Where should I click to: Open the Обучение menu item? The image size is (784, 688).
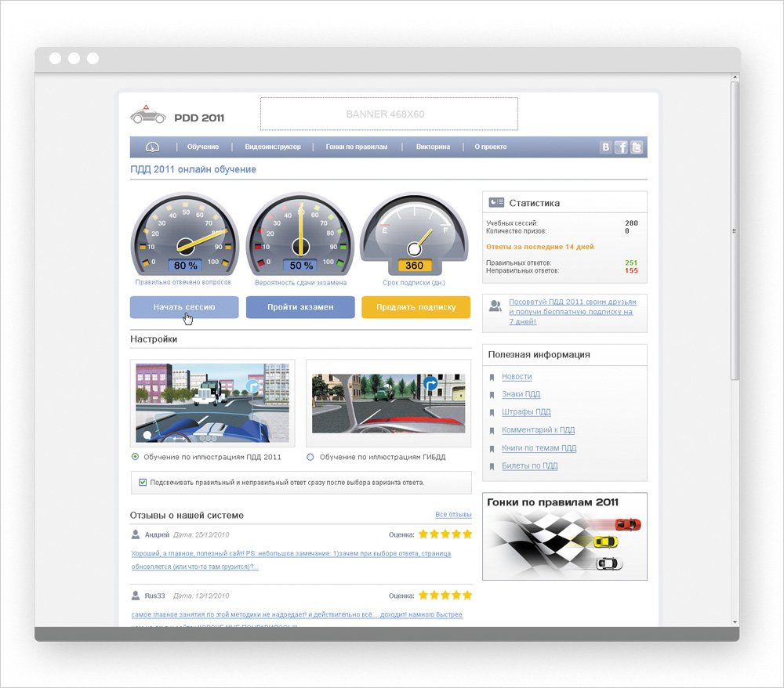(x=203, y=147)
